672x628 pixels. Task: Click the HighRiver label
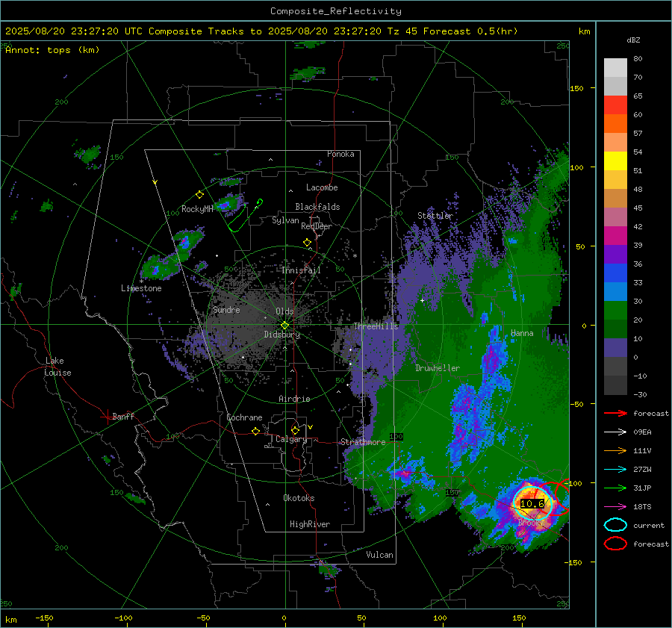310,524
